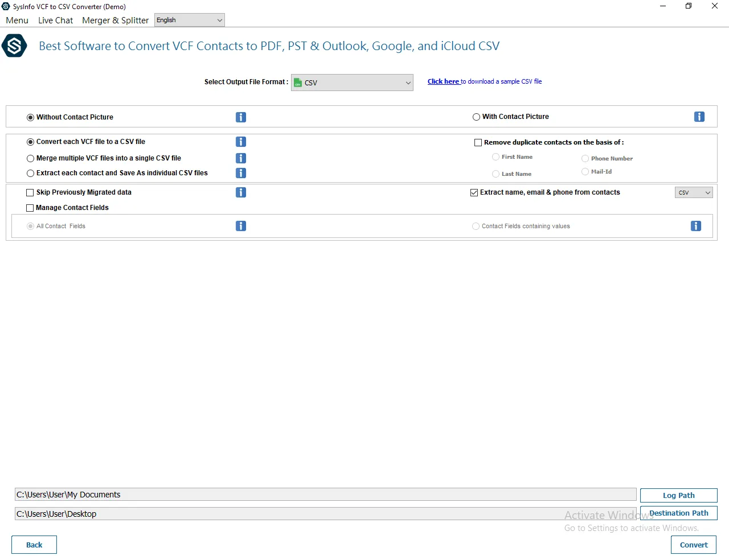Open the Live Chat menu item
Screen dimensions: 729x560
55,20
